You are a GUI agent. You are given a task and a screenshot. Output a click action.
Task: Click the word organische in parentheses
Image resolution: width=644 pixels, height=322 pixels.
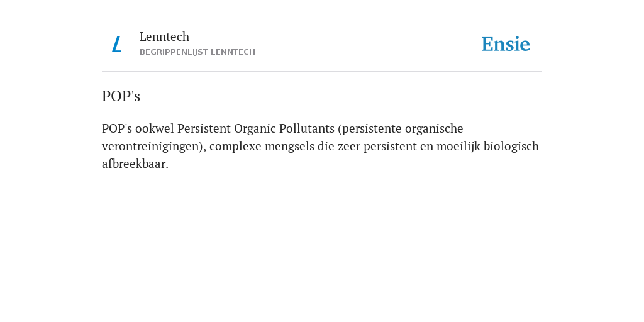[434, 130]
